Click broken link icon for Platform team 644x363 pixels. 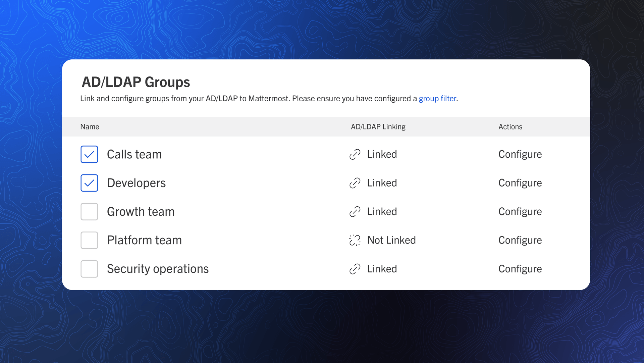(355, 240)
